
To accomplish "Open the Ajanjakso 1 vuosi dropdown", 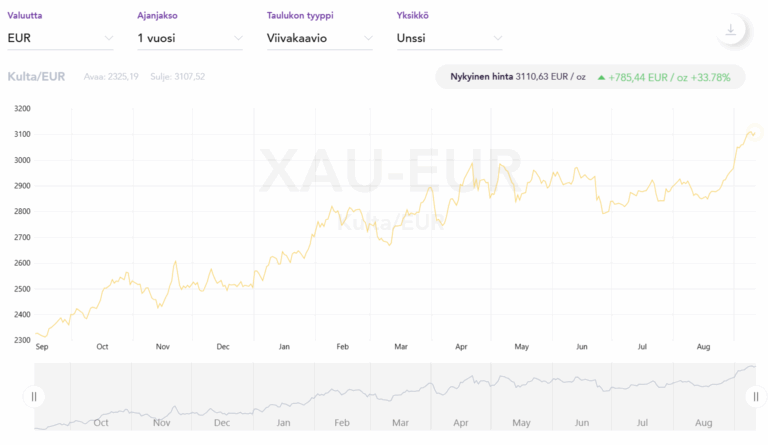I will (x=189, y=39).
